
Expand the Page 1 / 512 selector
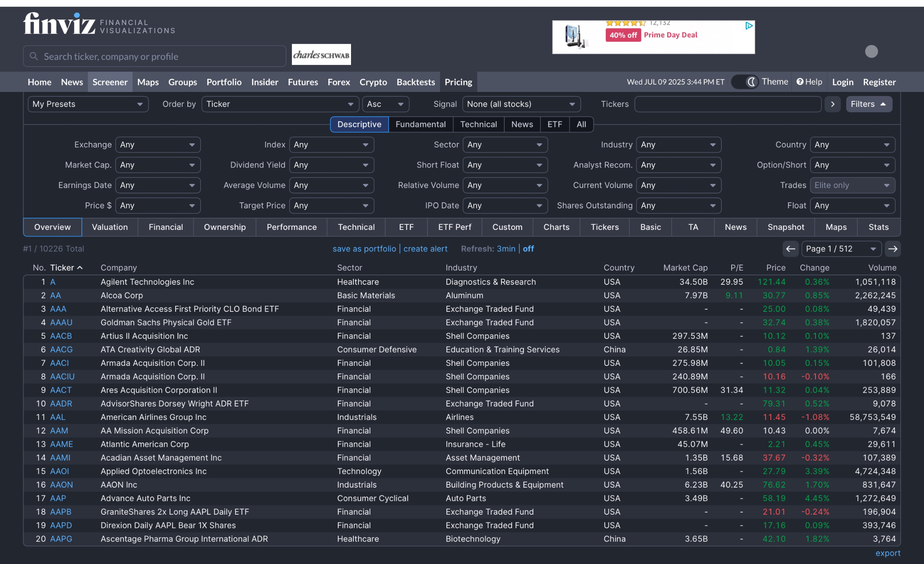tap(841, 249)
